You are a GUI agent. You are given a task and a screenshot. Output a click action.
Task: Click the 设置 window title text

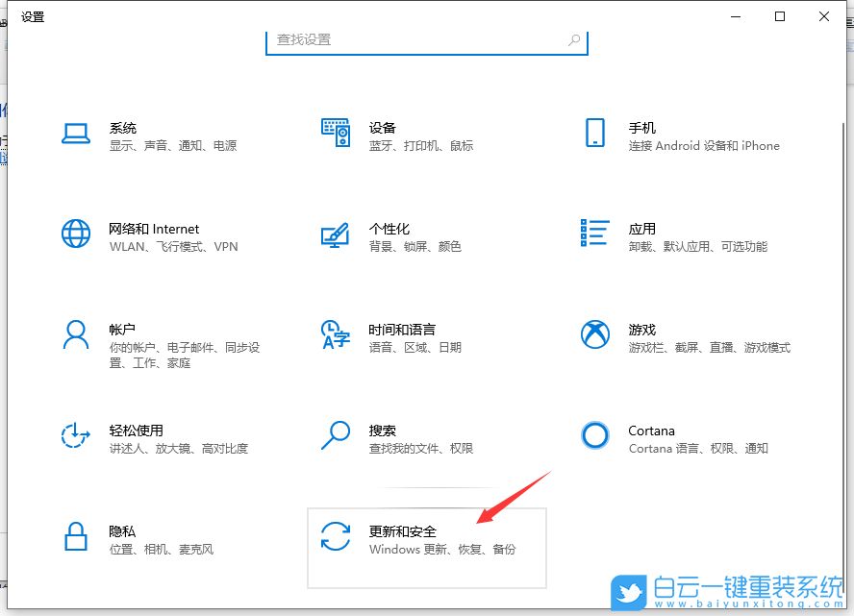point(32,16)
